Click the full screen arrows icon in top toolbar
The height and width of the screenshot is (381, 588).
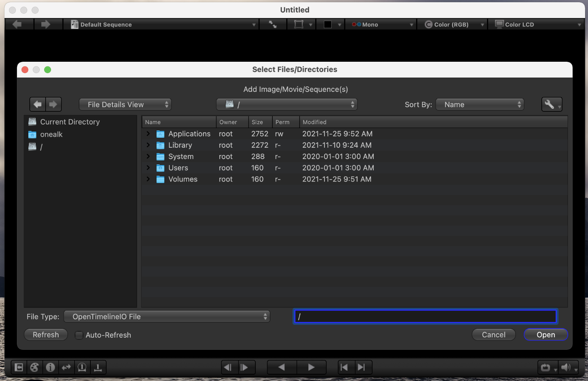(x=273, y=25)
